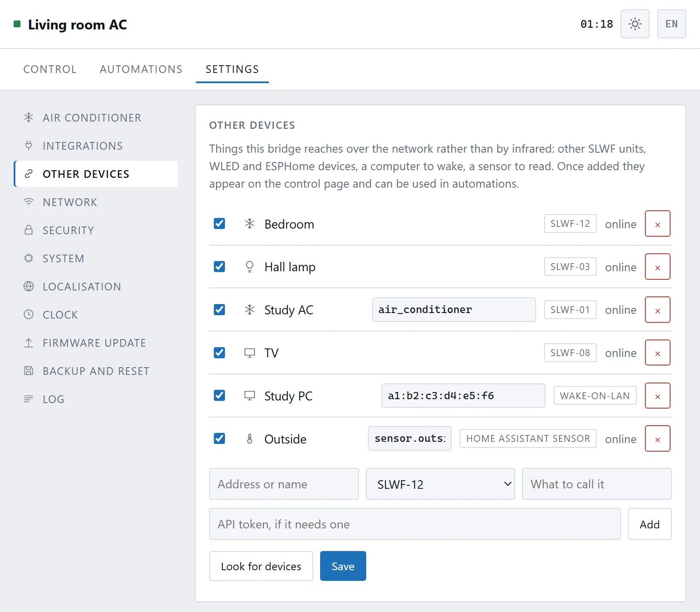Remove the Hall lamp device
Screen dimensions: 700x612
pos(657,267)
